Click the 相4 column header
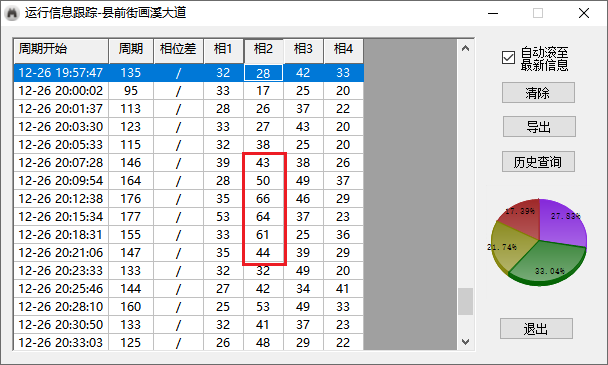Screen dimensions: 608x365 [x=344, y=50]
